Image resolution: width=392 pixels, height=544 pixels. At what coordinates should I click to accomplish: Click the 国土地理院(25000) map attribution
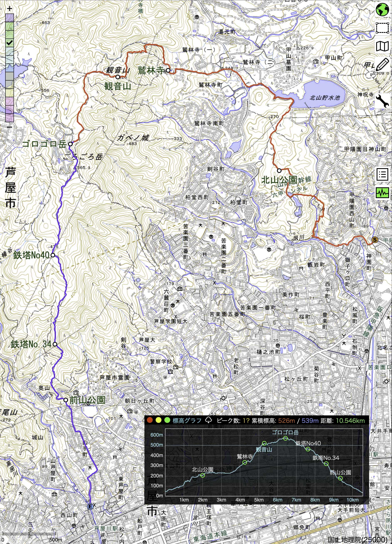coord(358,540)
